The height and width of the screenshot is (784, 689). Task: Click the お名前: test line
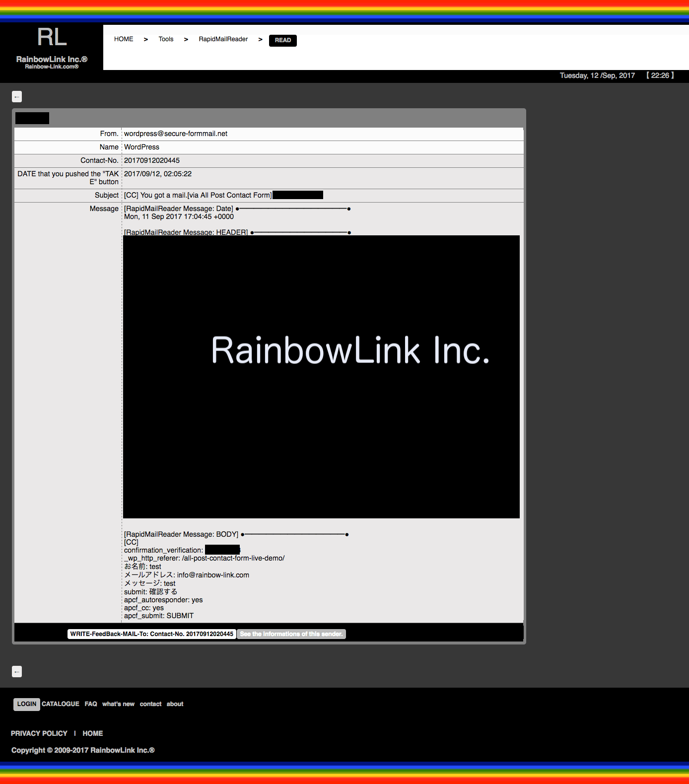[x=142, y=567]
